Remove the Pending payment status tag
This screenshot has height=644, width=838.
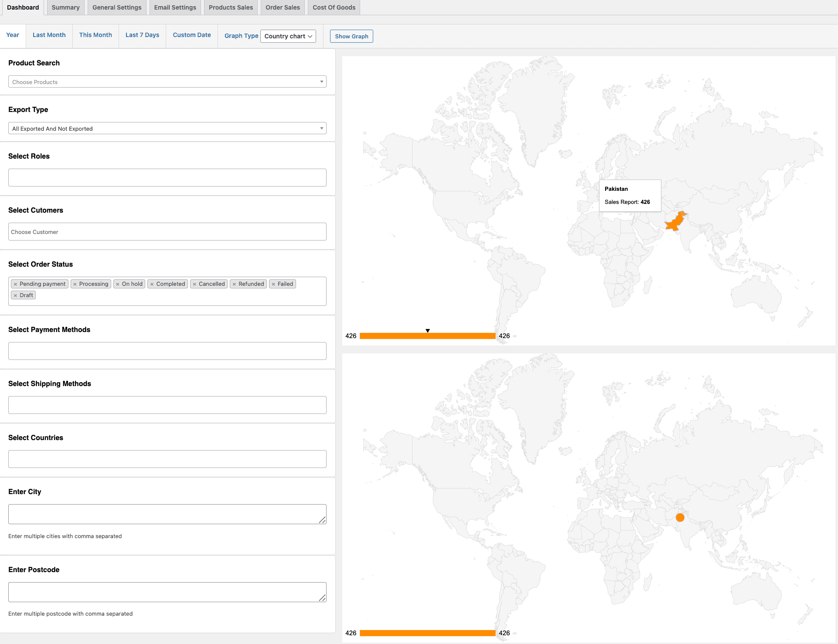[15, 284]
